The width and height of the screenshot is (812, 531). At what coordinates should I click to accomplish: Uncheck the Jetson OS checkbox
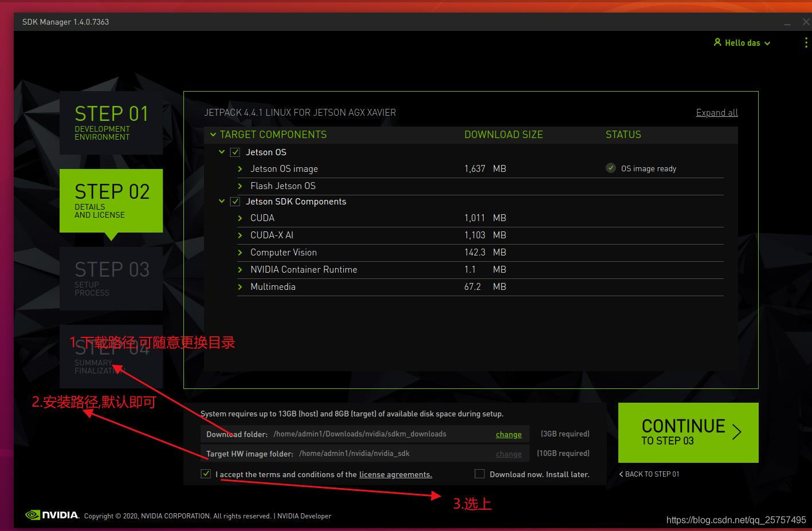(235, 152)
